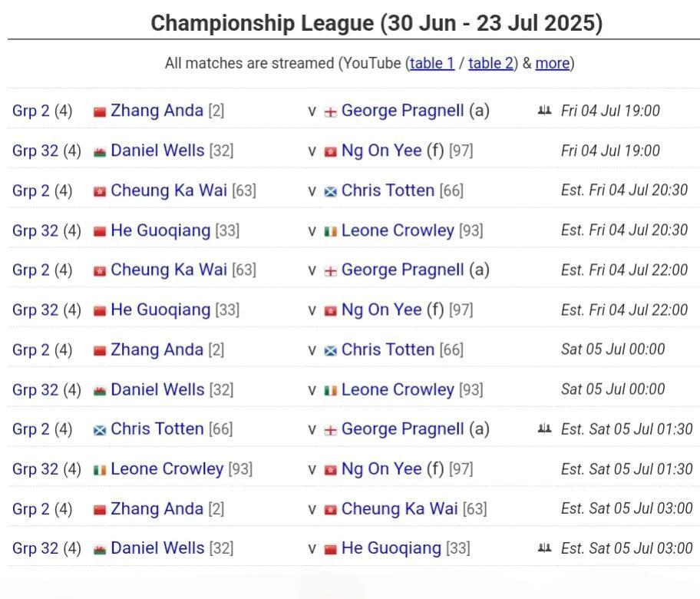Viewport: 700px width, 599px height.
Task: Open He Guoqiang's profile in the Leone Crowley match
Action: pyautogui.click(x=160, y=230)
